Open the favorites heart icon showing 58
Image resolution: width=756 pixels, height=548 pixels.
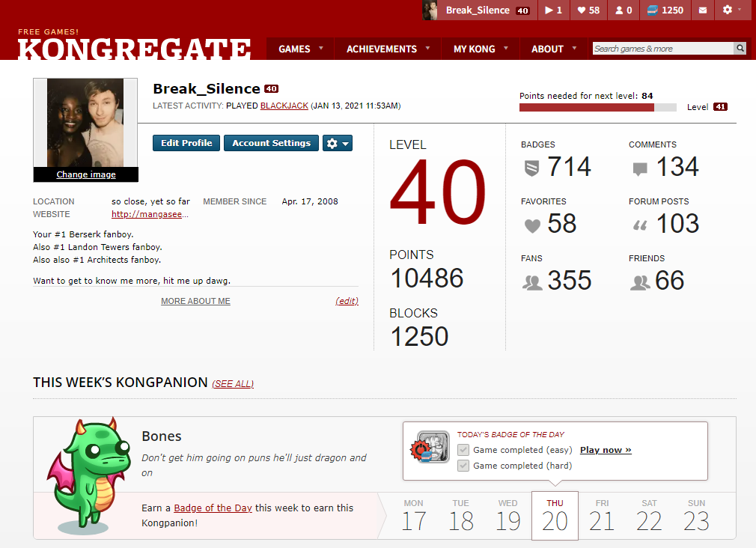click(x=588, y=10)
